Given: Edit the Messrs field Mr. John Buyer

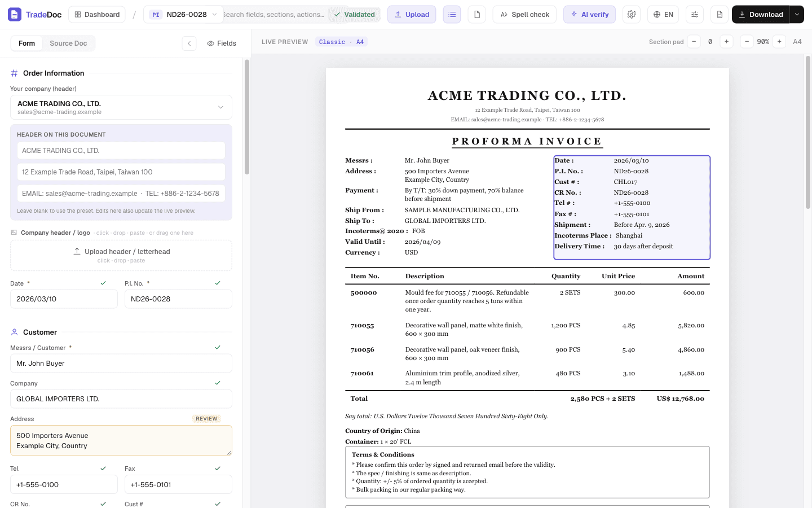Looking at the screenshot, I should point(121,364).
